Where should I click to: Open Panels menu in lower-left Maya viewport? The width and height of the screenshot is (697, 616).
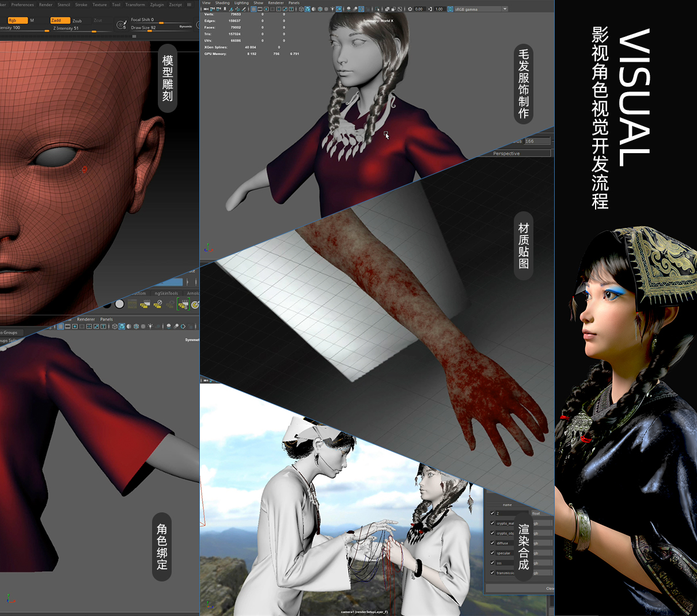[x=107, y=319]
